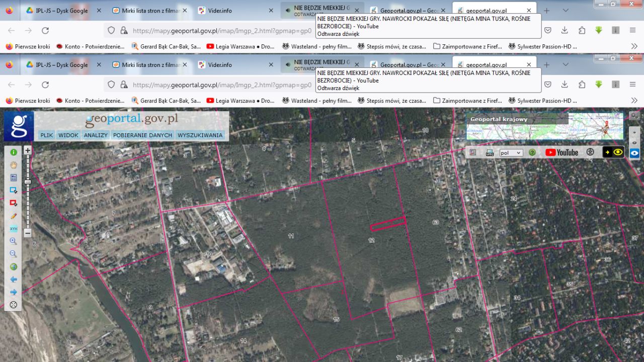
Task: Toggle the blue eye visibility button
Action: (634, 153)
